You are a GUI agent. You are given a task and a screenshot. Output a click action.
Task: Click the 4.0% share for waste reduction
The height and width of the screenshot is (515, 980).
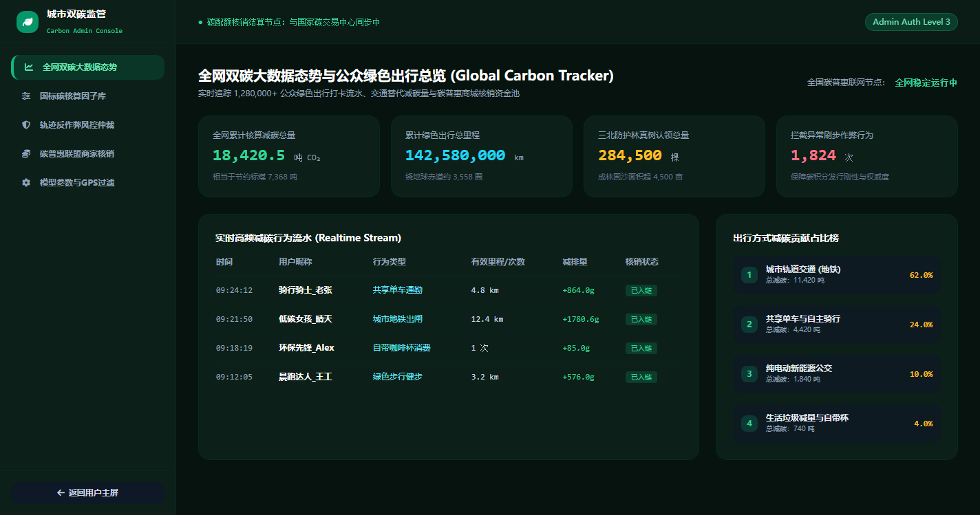[x=924, y=424]
